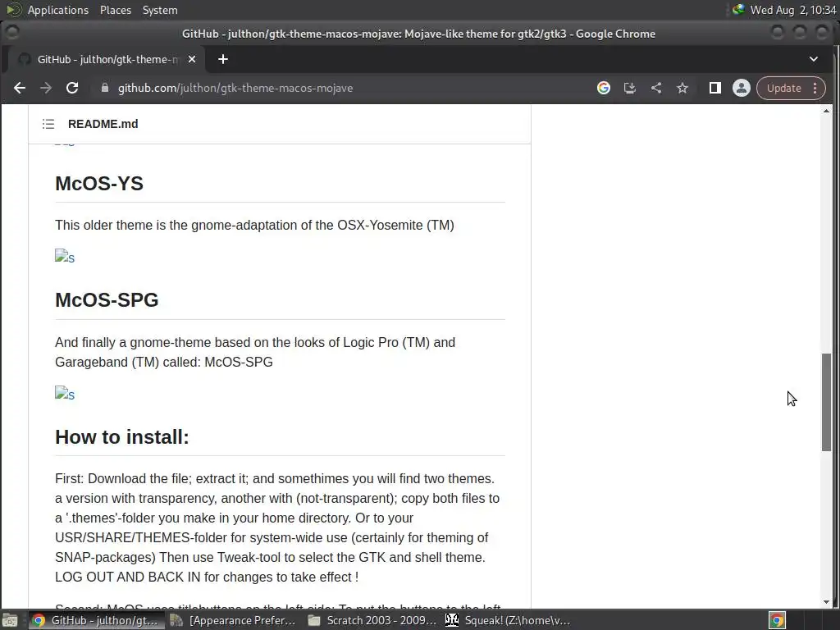Open the Places menu
This screenshot has height=630, width=840.
tap(115, 10)
